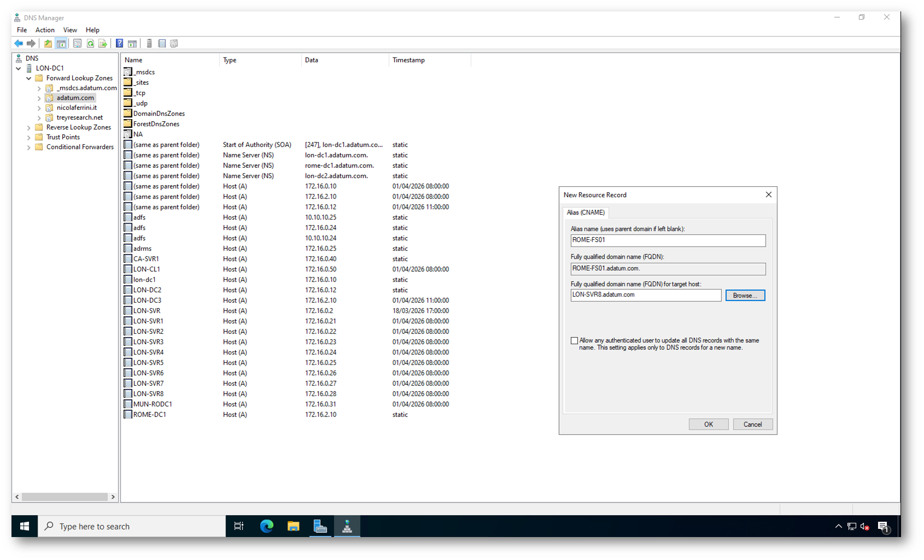The width and height of the screenshot is (924, 560).
Task: Open the View menu
Action: click(x=70, y=30)
